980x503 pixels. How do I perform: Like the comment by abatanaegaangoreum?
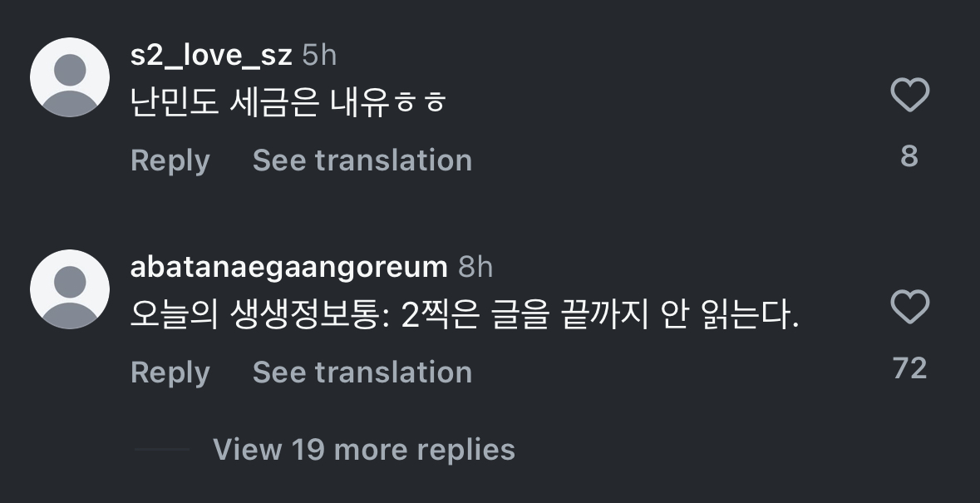[909, 308]
